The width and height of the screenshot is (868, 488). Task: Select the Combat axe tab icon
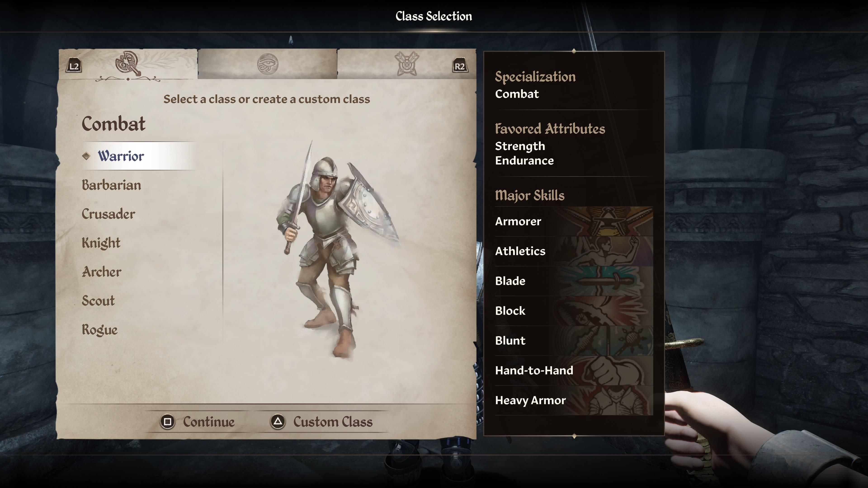coord(128,63)
